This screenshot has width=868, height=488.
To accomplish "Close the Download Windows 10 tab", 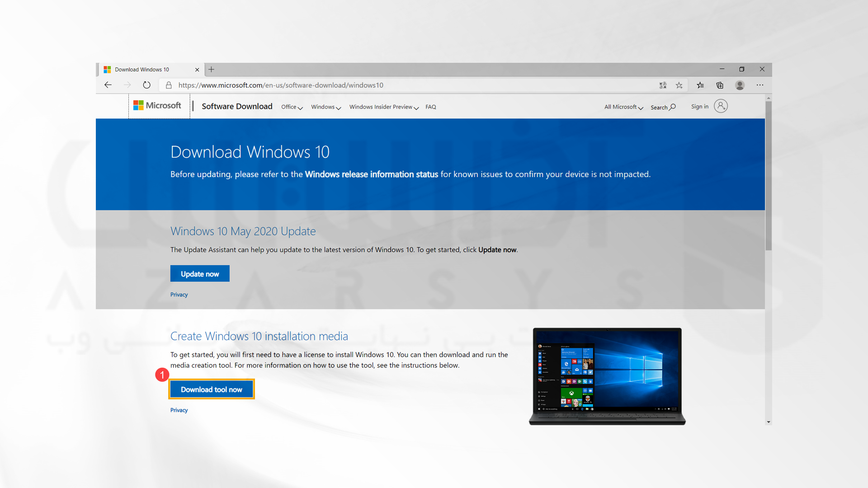I will 197,70.
